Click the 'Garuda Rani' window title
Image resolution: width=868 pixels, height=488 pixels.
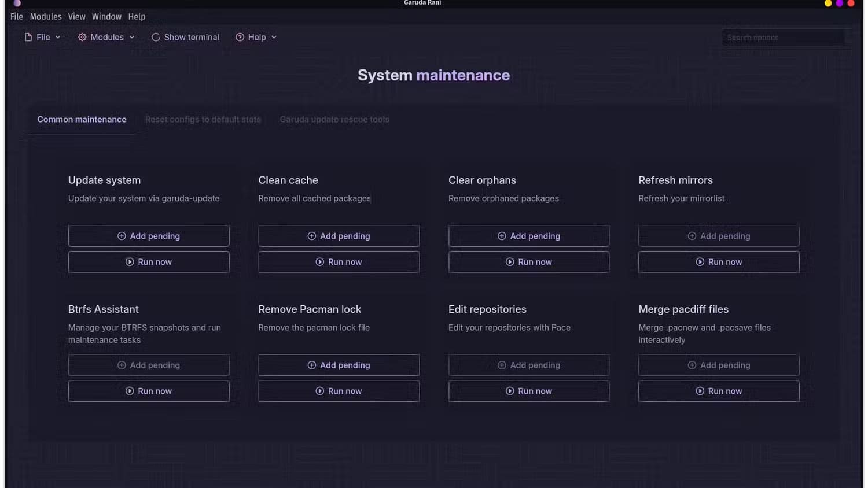(422, 3)
